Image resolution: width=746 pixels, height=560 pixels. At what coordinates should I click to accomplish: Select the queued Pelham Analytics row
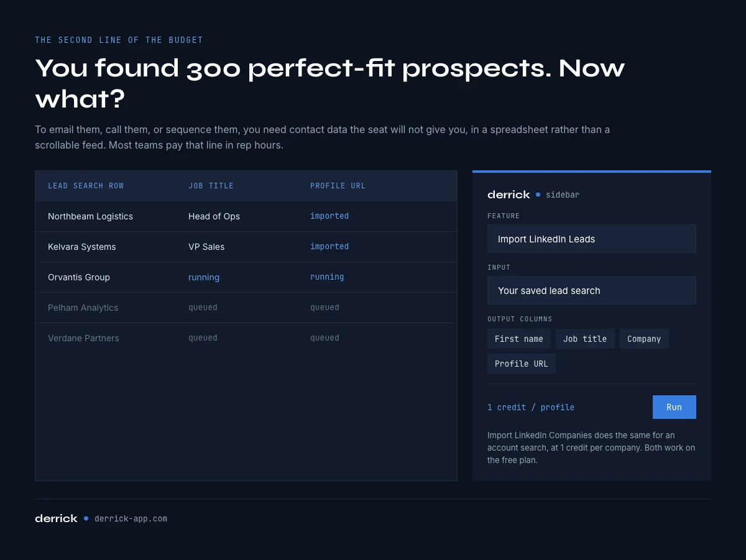(x=246, y=308)
